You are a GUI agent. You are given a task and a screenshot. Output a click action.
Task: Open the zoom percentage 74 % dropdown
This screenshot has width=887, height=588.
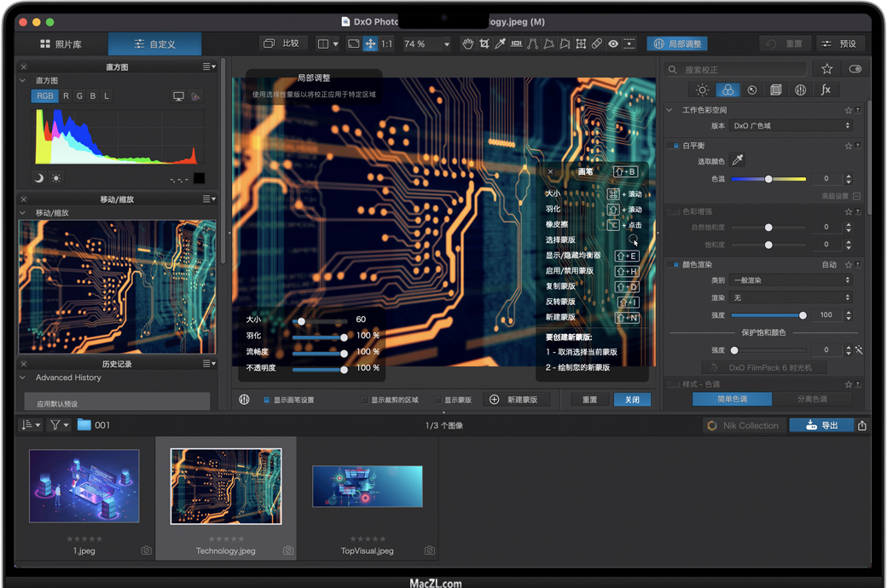(446, 44)
